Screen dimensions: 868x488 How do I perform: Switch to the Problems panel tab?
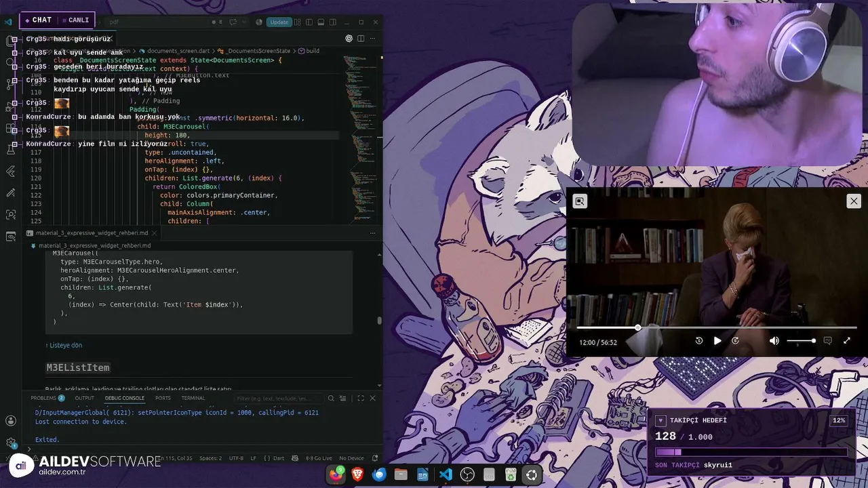tap(47, 398)
